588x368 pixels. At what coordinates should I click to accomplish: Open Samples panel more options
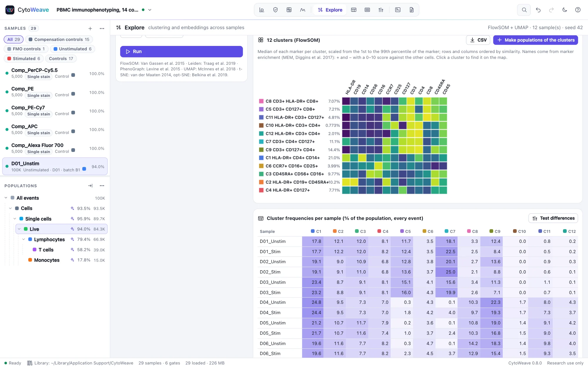point(102,28)
